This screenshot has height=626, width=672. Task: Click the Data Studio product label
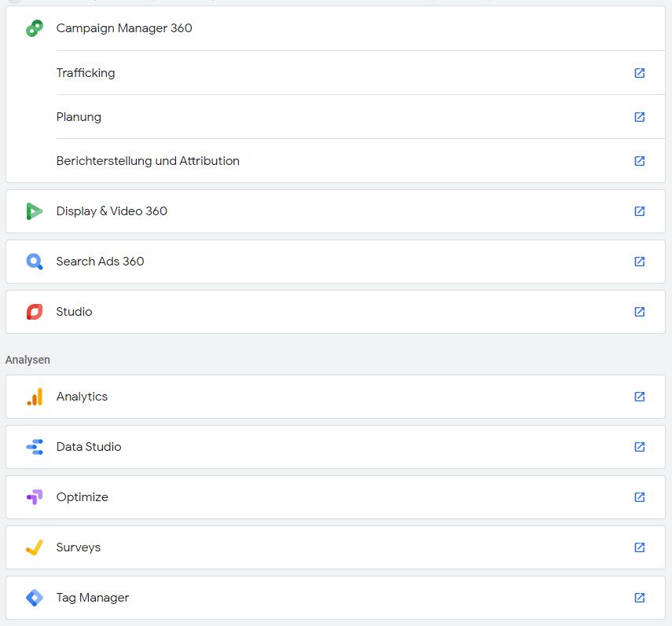coord(89,447)
